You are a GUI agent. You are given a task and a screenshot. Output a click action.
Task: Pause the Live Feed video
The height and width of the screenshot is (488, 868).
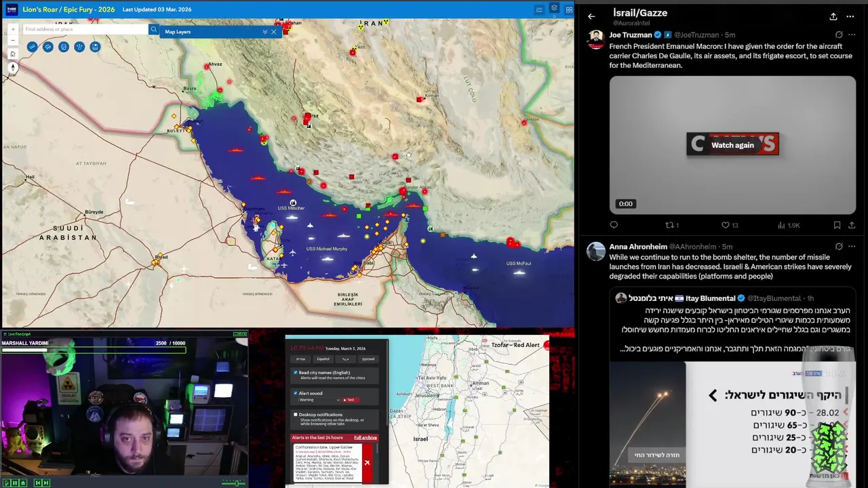pos(15,483)
